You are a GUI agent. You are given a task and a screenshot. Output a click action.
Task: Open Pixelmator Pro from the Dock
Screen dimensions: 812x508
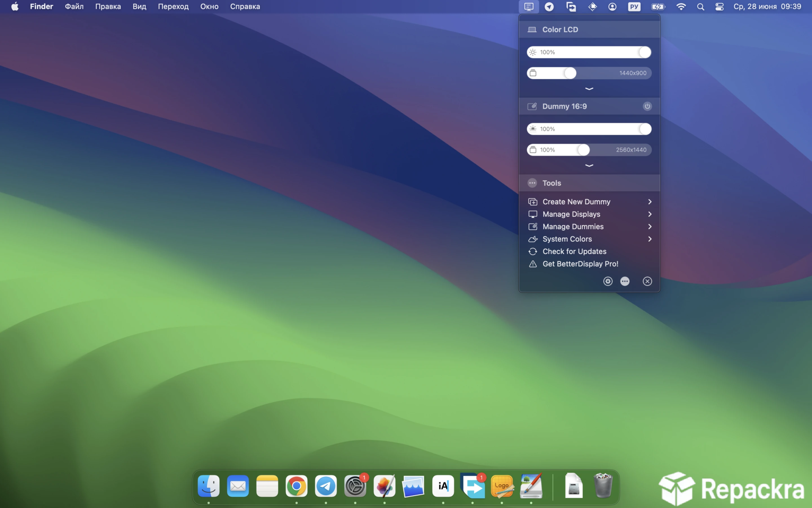tap(385, 486)
